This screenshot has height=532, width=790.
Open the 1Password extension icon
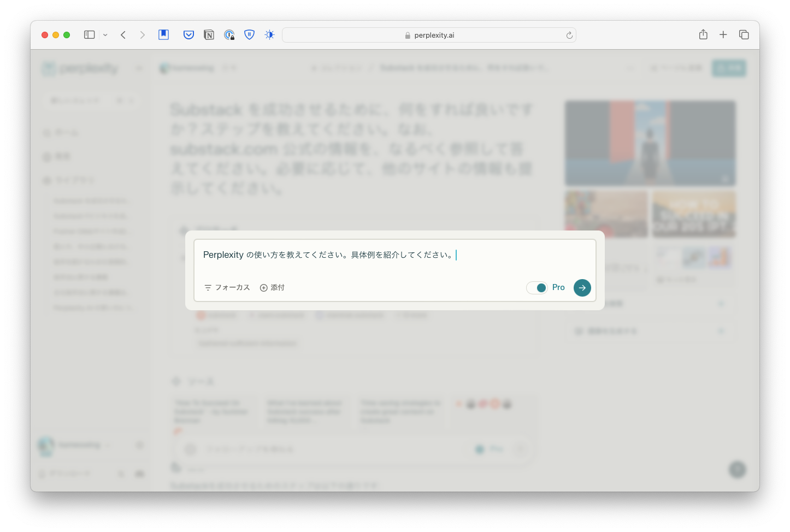click(x=229, y=35)
